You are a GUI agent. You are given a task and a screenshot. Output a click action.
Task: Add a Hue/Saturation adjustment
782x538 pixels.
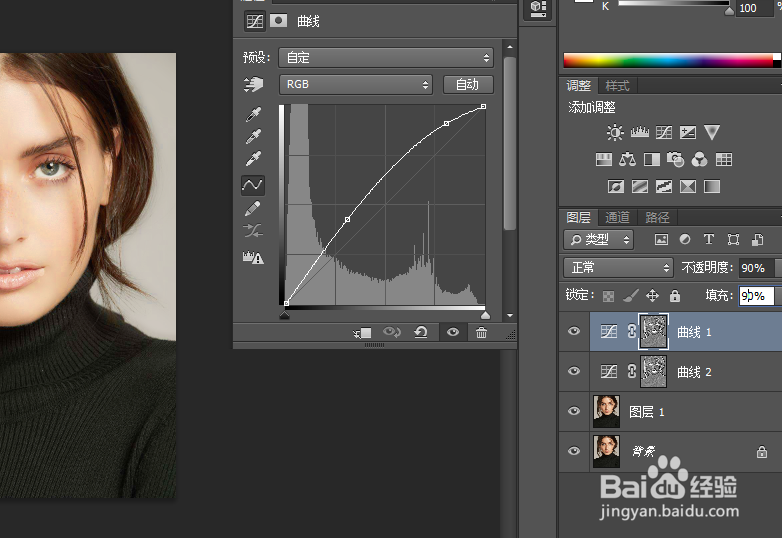point(603,160)
